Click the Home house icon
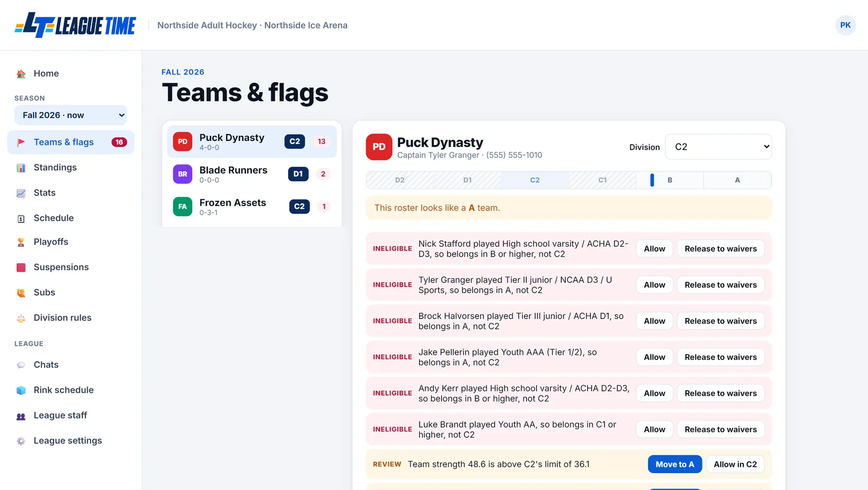 click(x=21, y=74)
